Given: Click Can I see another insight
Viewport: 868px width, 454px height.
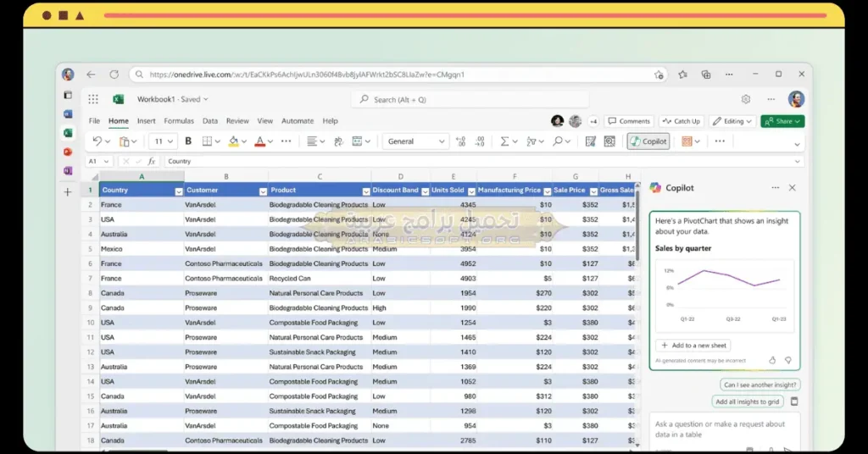Looking at the screenshot, I should point(759,385).
